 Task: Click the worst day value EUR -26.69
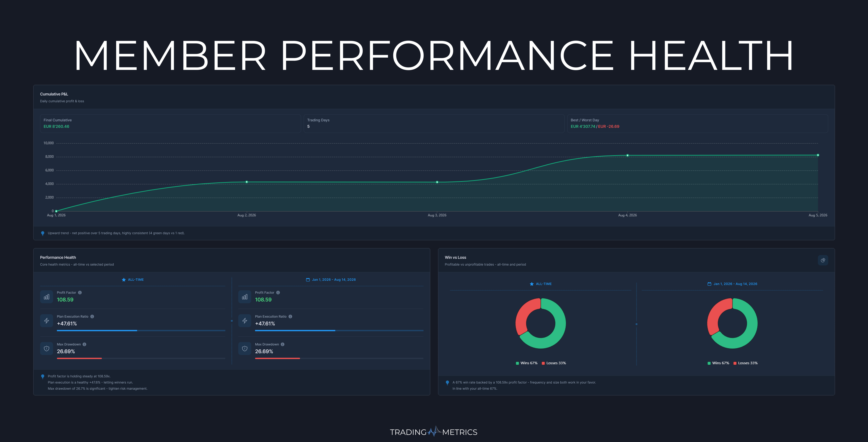[608, 126]
